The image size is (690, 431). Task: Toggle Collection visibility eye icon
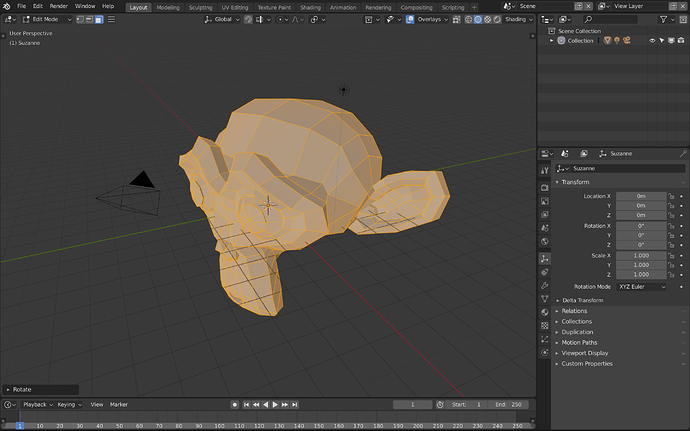pos(652,41)
